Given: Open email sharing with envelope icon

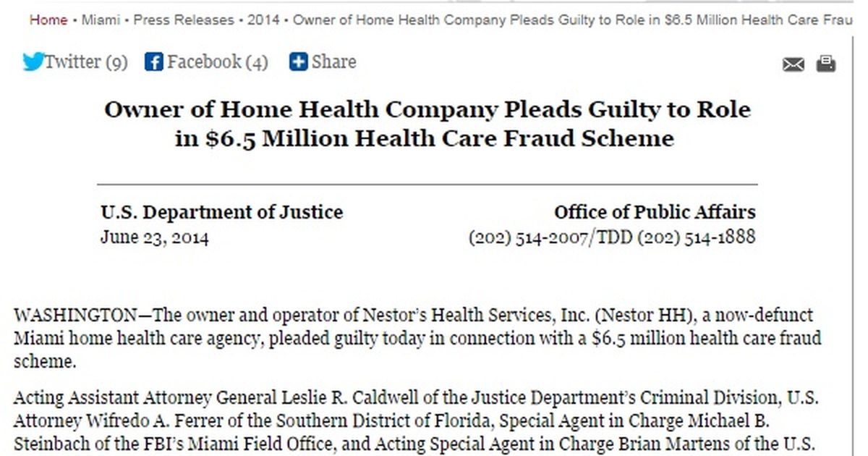Looking at the screenshot, I should pyautogui.click(x=793, y=64).
